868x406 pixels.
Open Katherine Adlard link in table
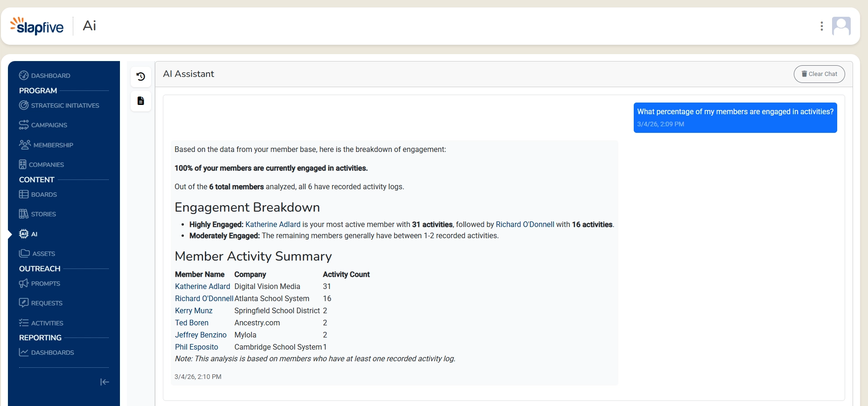point(203,286)
